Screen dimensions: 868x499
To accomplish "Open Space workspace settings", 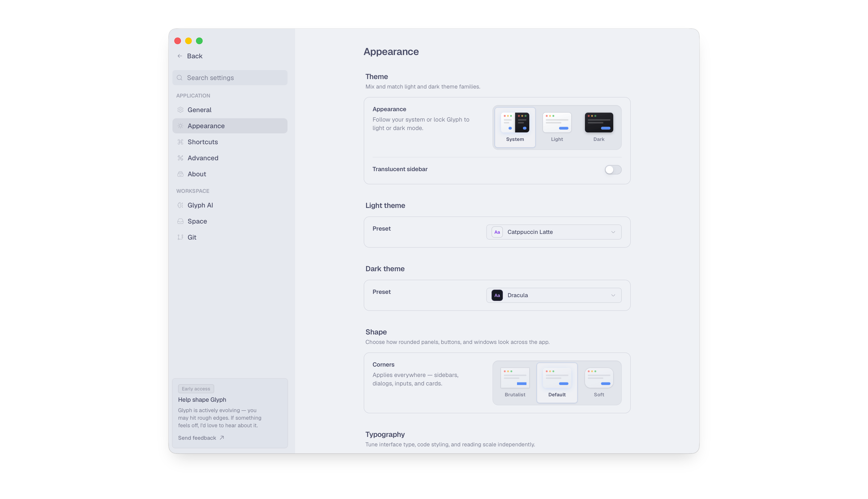I will (x=230, y=221).
